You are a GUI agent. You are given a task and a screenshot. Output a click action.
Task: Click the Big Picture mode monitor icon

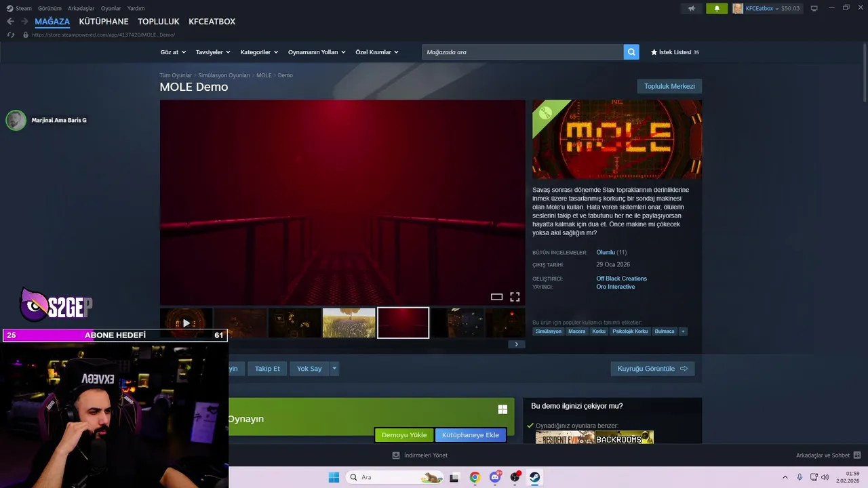click(814, 8)
